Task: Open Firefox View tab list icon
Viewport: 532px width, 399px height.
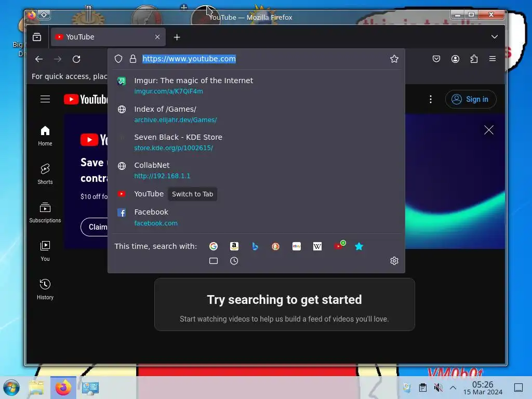Action: coord(37,37)
